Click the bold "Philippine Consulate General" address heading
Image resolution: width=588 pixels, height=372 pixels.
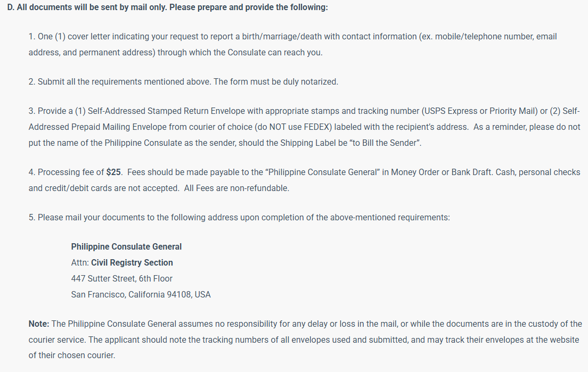point(126,247)
